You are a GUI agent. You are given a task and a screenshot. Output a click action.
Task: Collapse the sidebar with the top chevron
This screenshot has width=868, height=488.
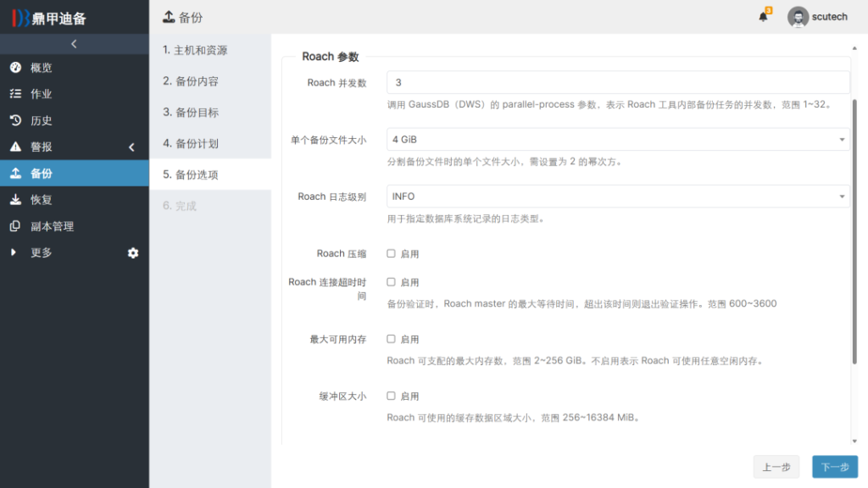(x=74, y=44)
